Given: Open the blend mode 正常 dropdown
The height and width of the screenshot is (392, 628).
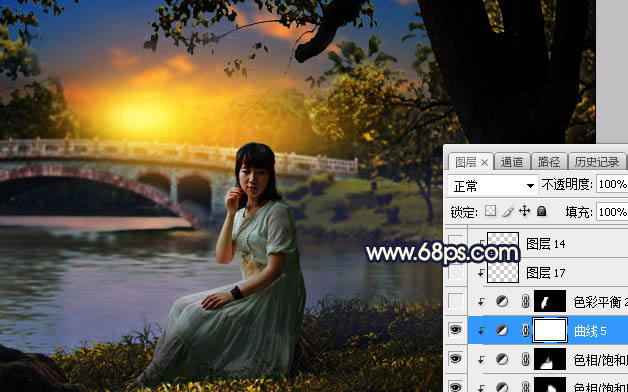Looking at the screenshot, I should 492,185.
